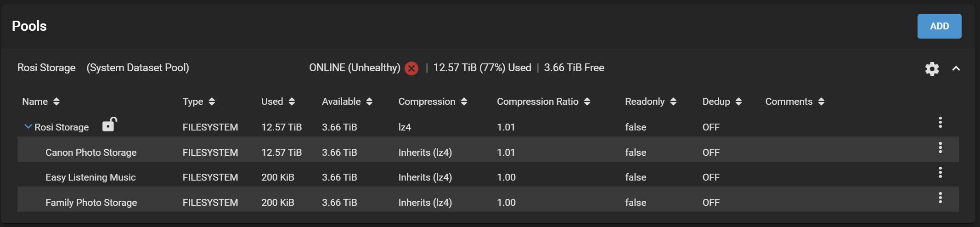Sort by the Readonly column header
The image size is (980, 227).
pos(651,102)
